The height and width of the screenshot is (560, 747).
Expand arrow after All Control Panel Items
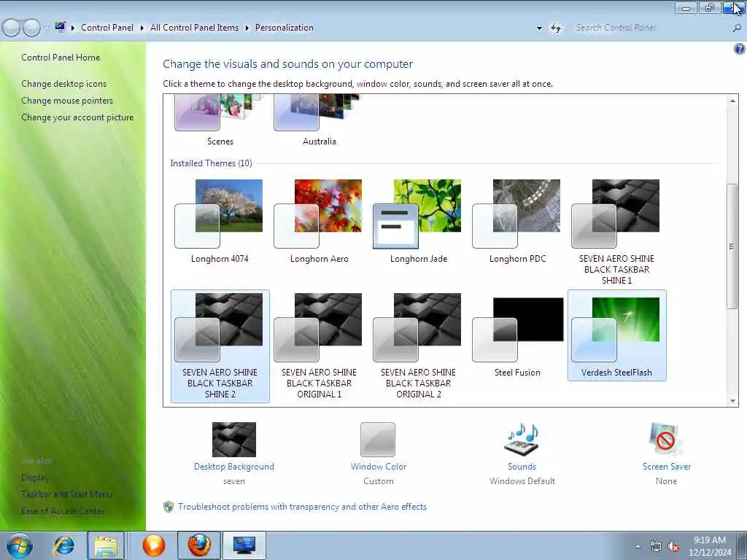coord(247,28)
